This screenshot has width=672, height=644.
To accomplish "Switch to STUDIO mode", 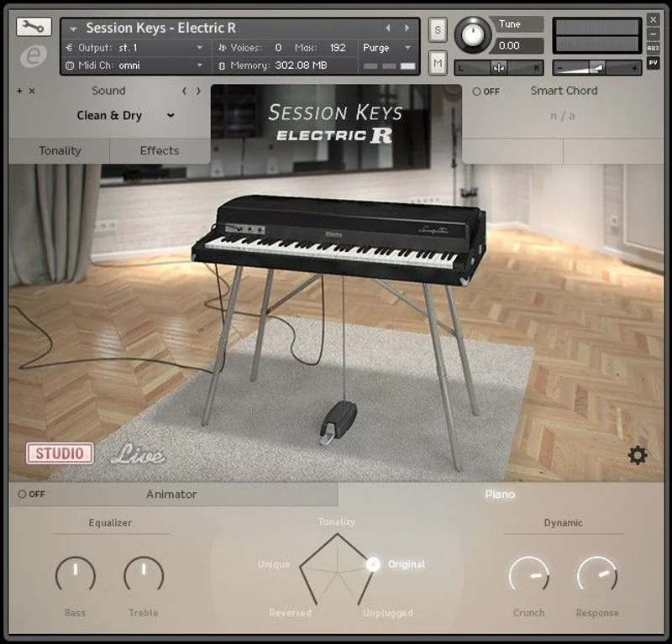I will click(x=60, y=453).
